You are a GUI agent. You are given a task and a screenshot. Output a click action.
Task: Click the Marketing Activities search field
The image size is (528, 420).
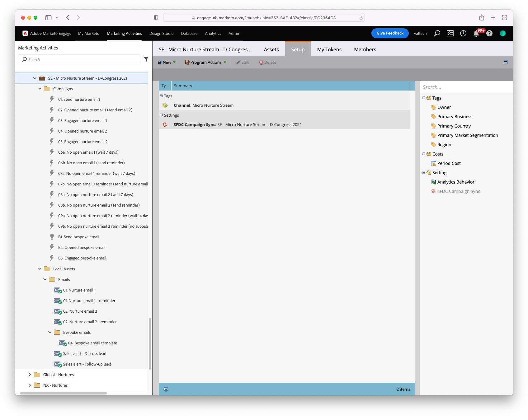click(79, 59)
